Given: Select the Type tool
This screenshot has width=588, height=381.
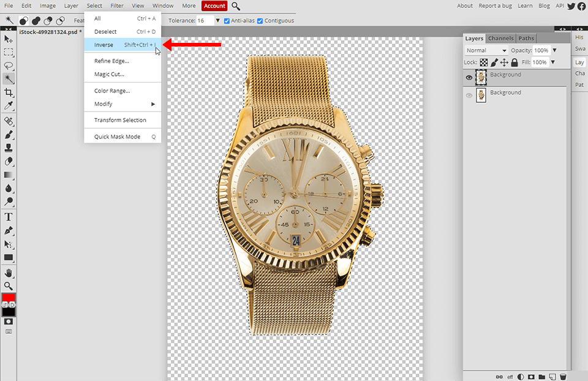Looking at the screenshot, I should [9, 217].
